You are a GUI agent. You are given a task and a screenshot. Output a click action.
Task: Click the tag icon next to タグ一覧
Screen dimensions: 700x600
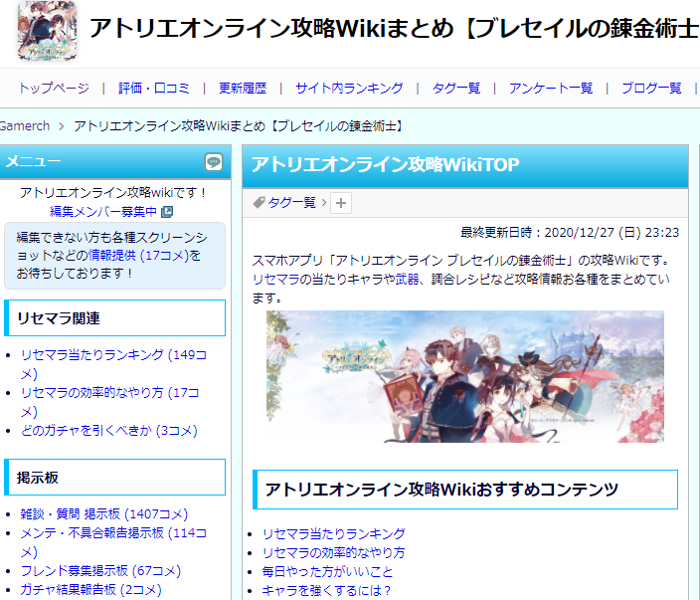pyautogui.click(x=259, y=203)
